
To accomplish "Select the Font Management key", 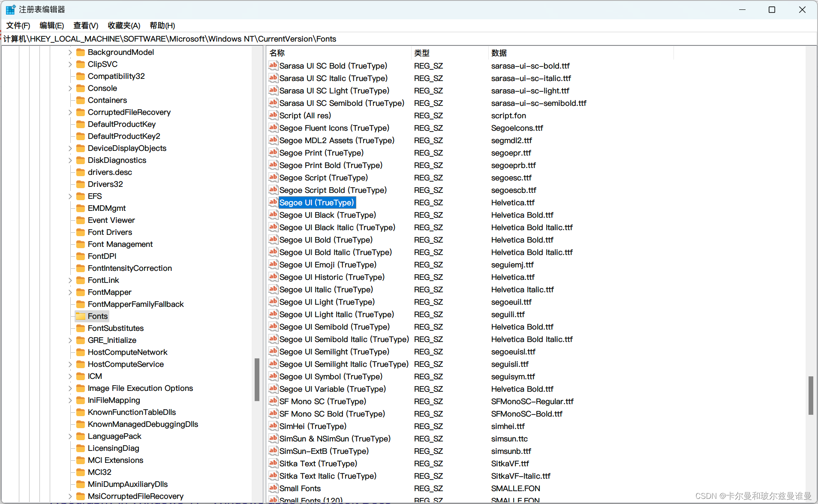I will [120, 244].
